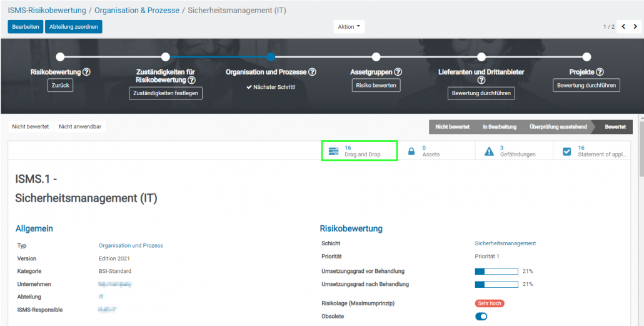
Task: Click help icon beside Assetgruppen
Action: (x=398, y=72)
